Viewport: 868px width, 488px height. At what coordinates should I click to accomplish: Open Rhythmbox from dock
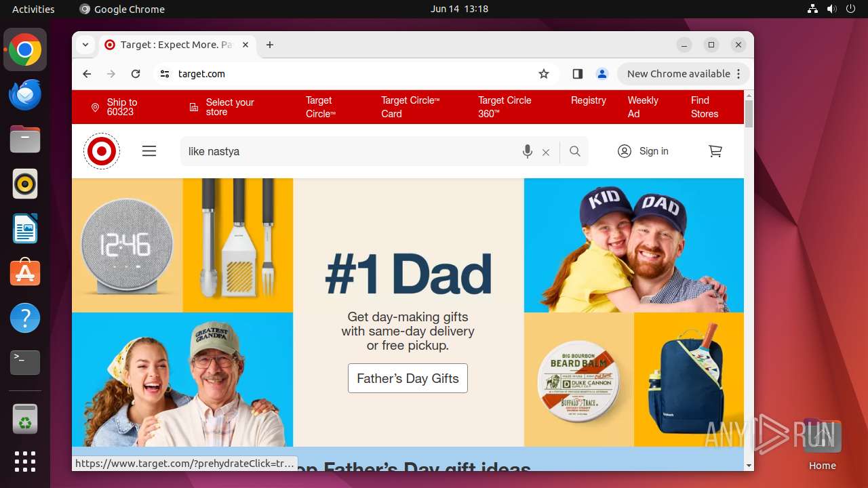[x=25, y=184]
